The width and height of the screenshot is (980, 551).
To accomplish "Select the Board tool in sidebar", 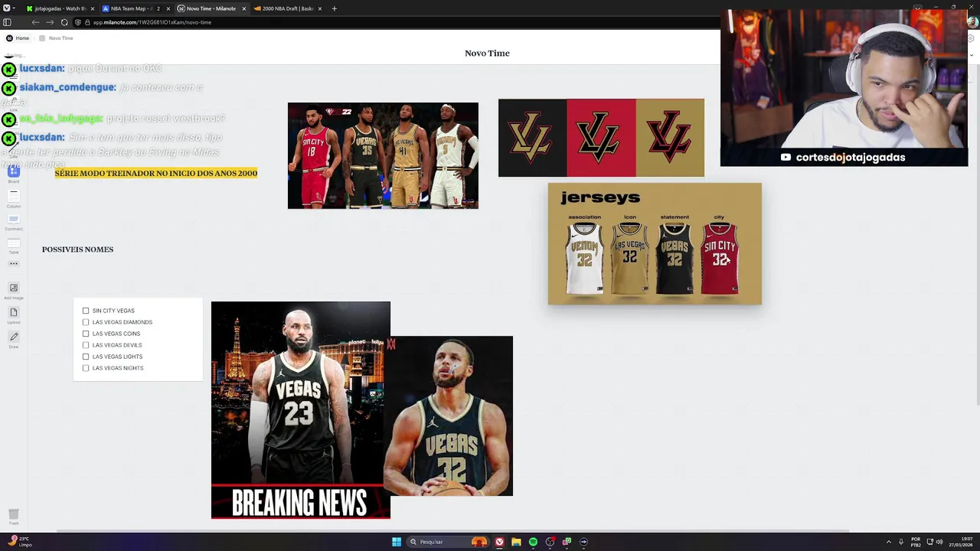I will click(13, 173).
